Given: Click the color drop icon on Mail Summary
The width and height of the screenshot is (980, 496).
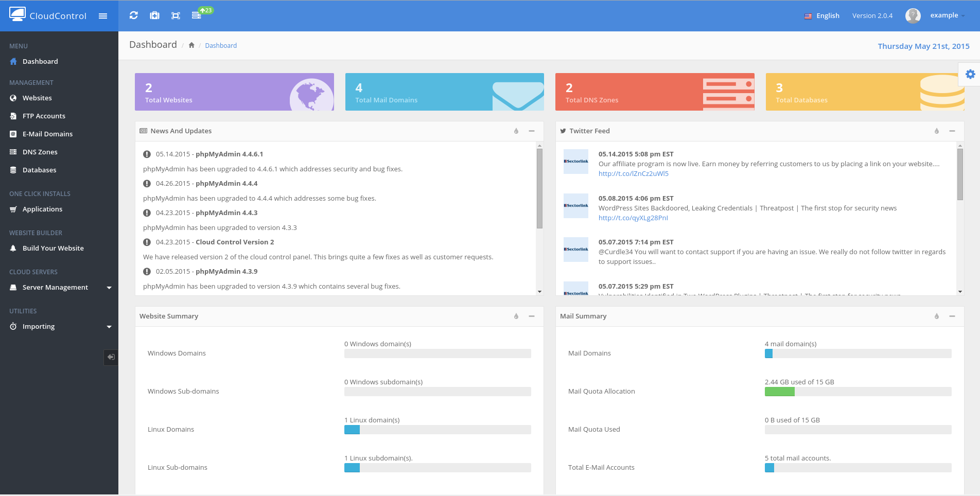Looking at the screenshot, I should (937, 316).
